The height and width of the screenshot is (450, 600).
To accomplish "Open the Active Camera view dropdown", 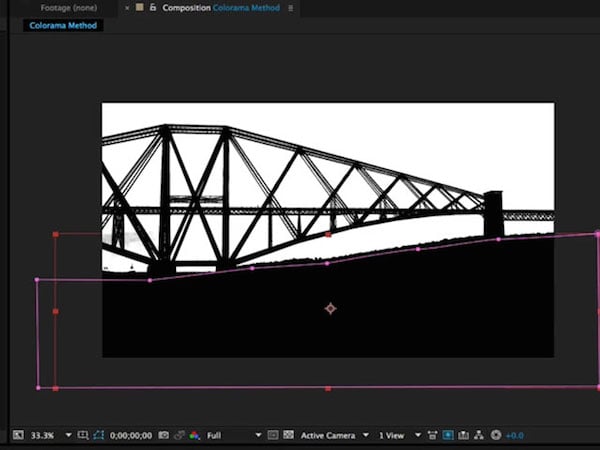I will click(334, 435).
